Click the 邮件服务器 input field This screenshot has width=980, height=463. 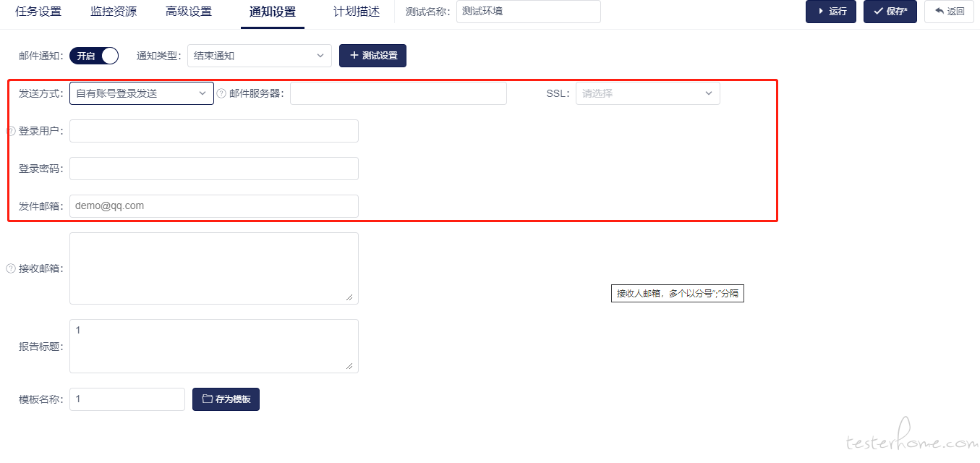coord(399,93)
